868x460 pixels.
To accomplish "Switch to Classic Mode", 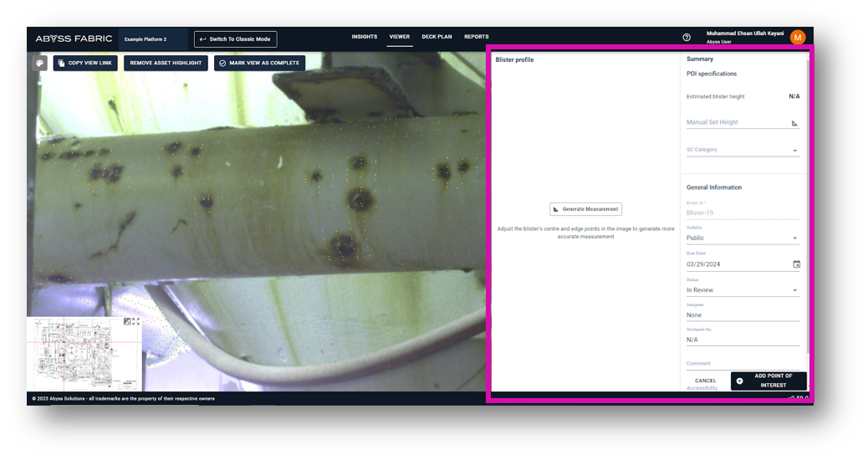I will click(x=235, y=39).
